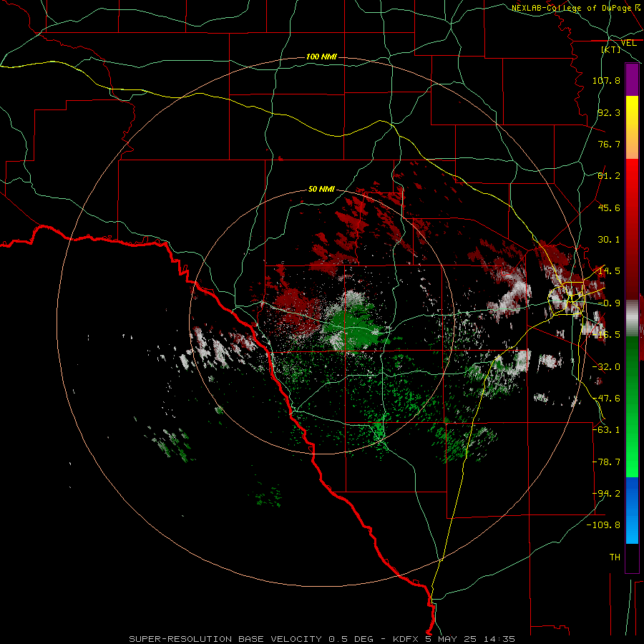
Task: Click the 107.8 velocity scale value
Action: [x=606, y=80]
